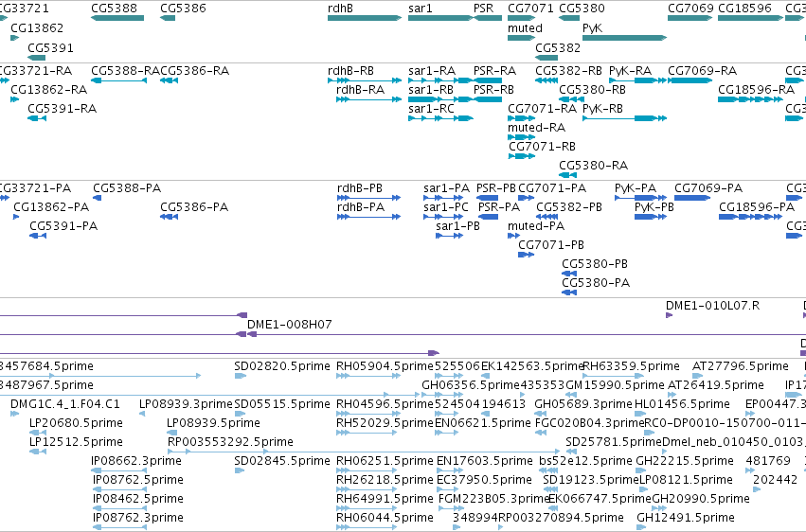
Task: Click EST SD02820.5prime
Action: [282, 366]
